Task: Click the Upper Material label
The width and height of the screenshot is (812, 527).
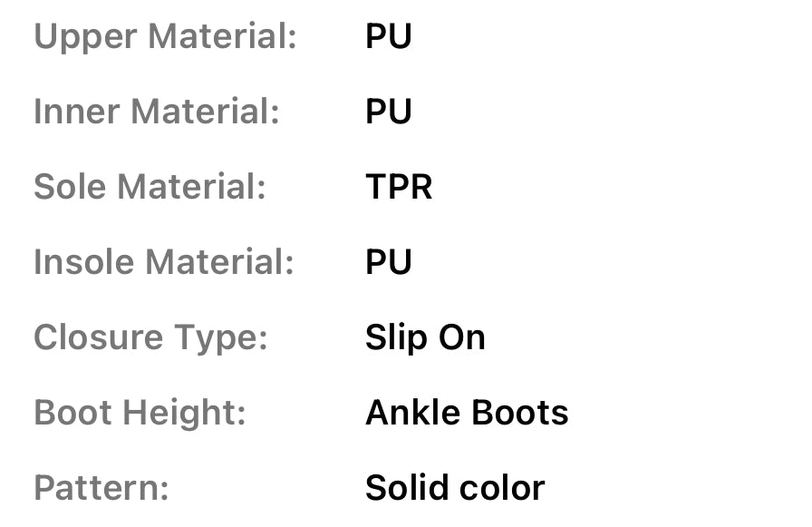Action: tap(165, 37)
